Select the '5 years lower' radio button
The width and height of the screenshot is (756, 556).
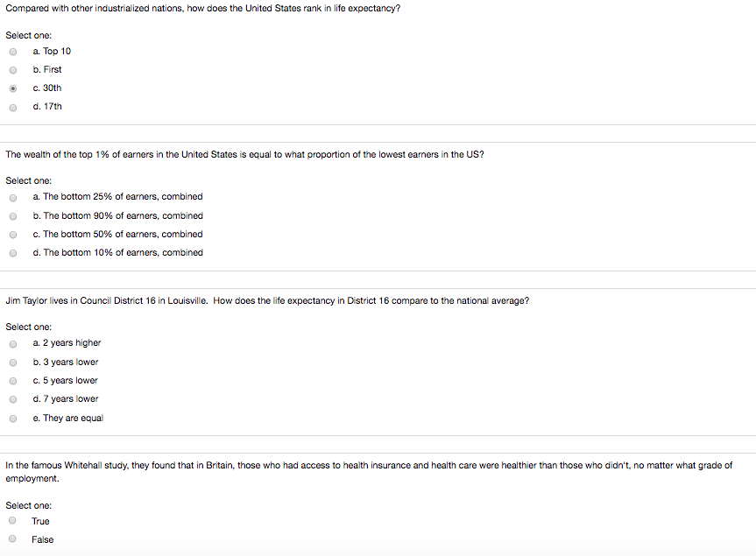pyautogui.click(x=13, y=381)
